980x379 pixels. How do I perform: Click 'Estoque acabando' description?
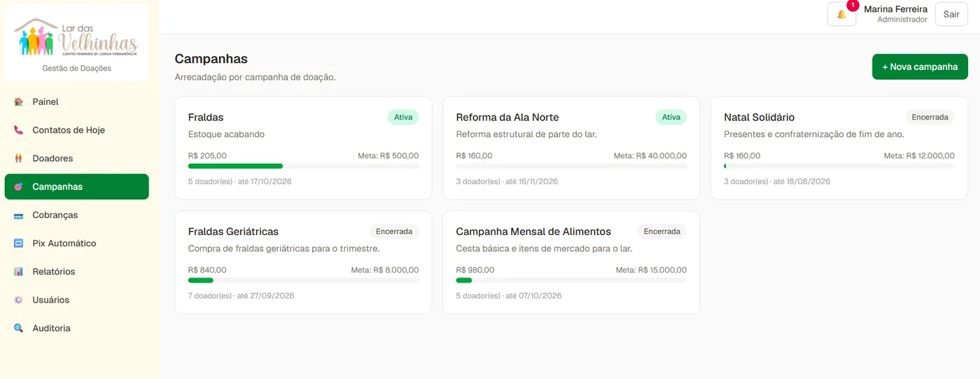click(226, 134)
